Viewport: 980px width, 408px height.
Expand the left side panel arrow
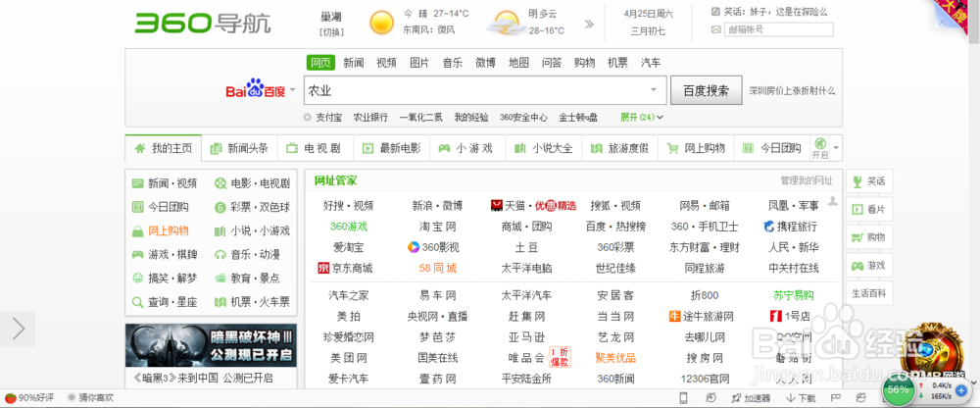(x=18, y=330)
